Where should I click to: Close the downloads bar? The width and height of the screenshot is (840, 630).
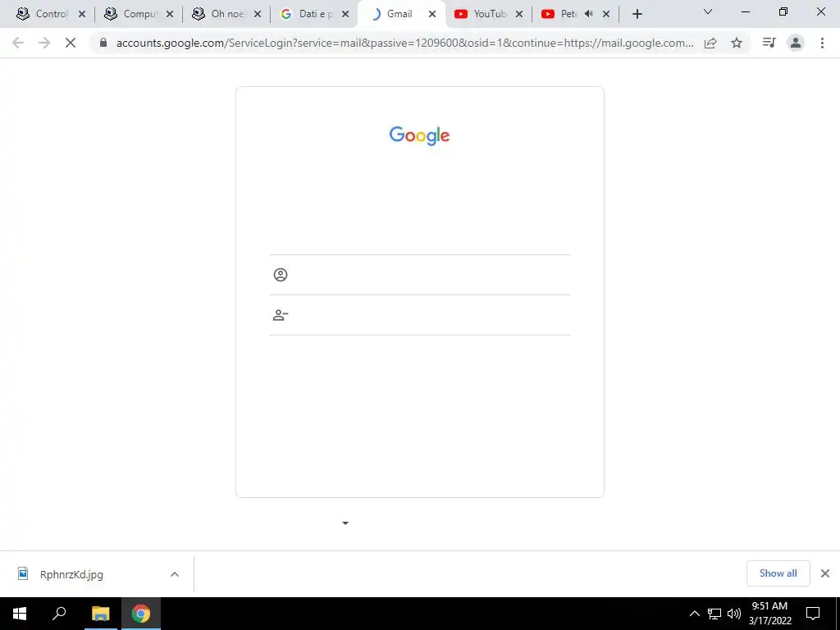coord(825,573)
